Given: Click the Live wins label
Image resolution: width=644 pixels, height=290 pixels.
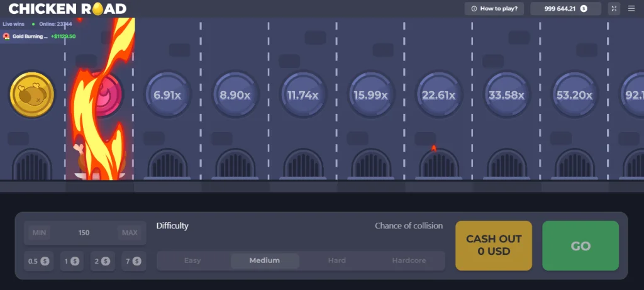Looking at the screenshot, I should coord(14,25).
